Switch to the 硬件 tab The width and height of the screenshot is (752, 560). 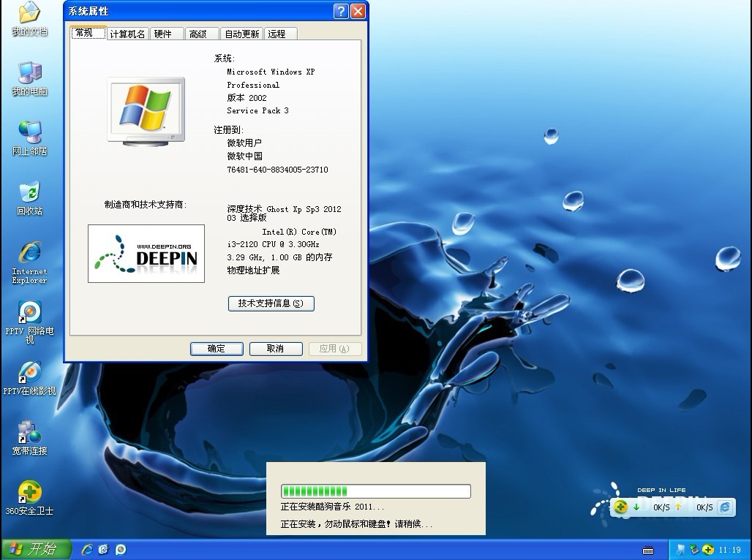(163, 34)
